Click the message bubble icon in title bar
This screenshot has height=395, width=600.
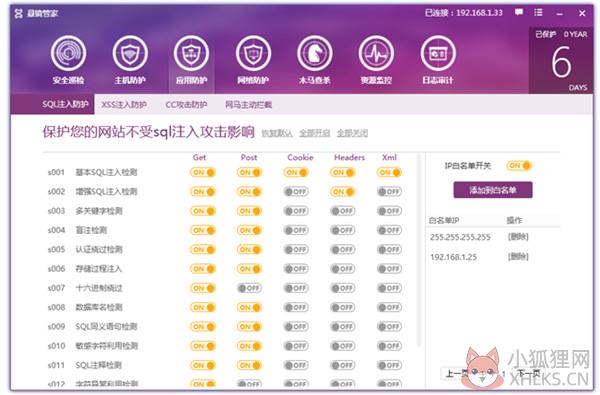(519, 12)
